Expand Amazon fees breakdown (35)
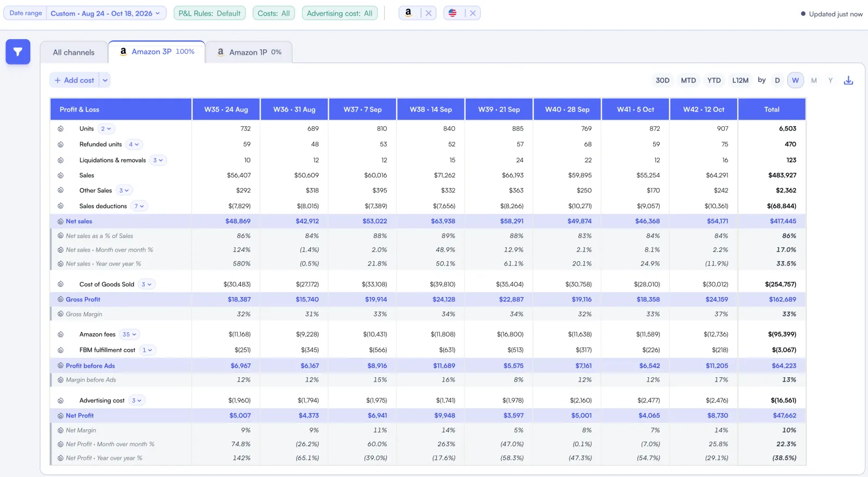The width and height of the screenshot is (868, 477). [130, 335]
